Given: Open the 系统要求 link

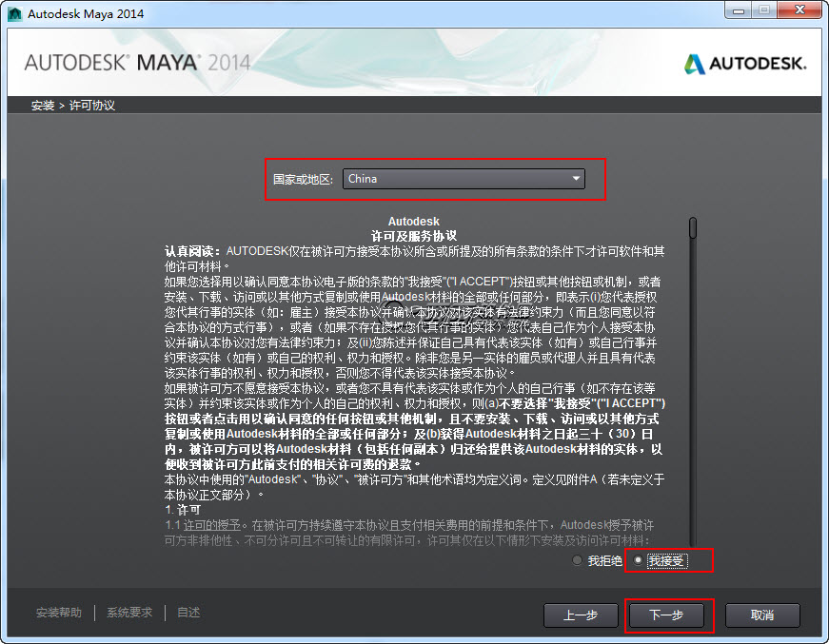Looking at the screenshot, I should [x=129, y=613].
